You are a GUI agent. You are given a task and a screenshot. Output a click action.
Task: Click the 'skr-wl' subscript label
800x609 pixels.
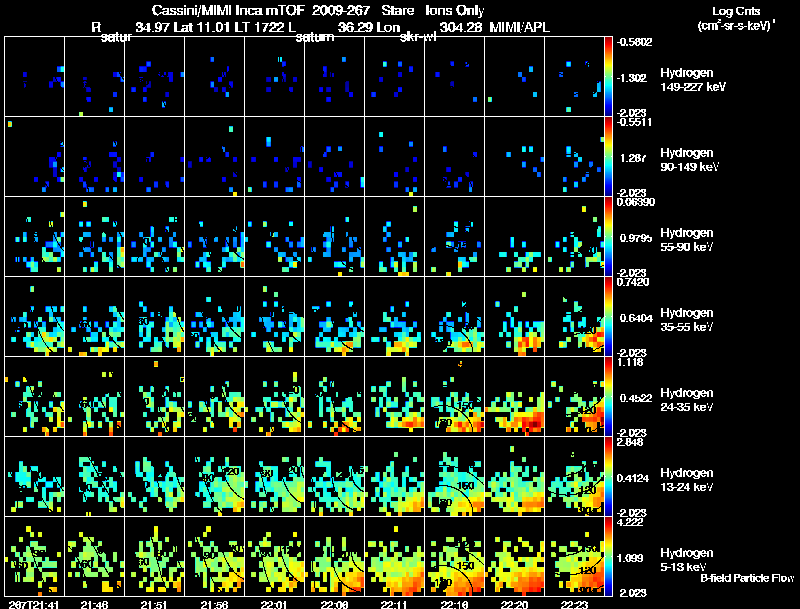[x=418, y=37]
